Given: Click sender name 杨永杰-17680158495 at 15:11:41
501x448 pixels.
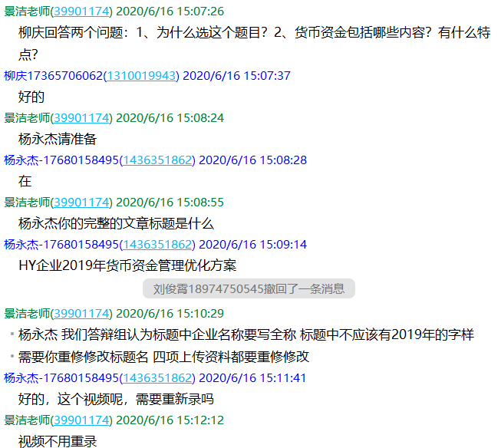Looking at the screenshot, I should 61,378.
